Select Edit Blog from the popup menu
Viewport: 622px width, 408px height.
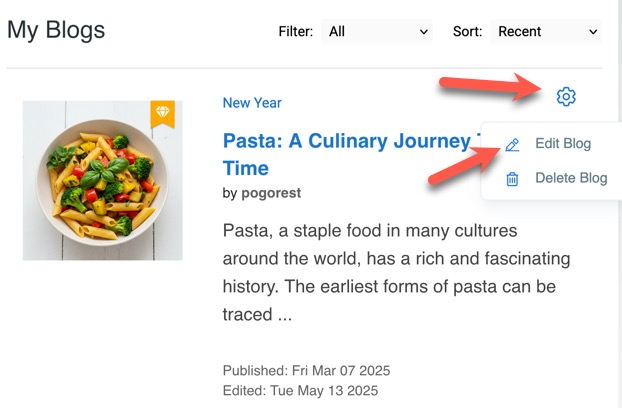[563, 144]
